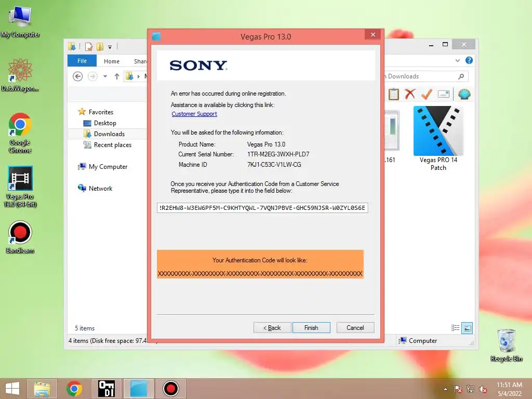Click into the Authentication Code field
532x399 pixels.
click(x=262, y=208)
